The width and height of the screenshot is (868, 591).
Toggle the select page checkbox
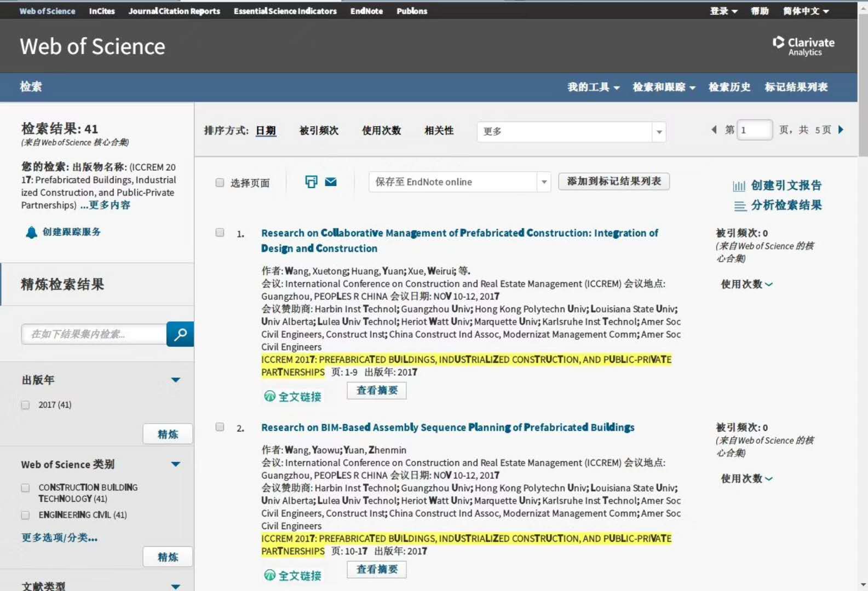tap(220, 183)
